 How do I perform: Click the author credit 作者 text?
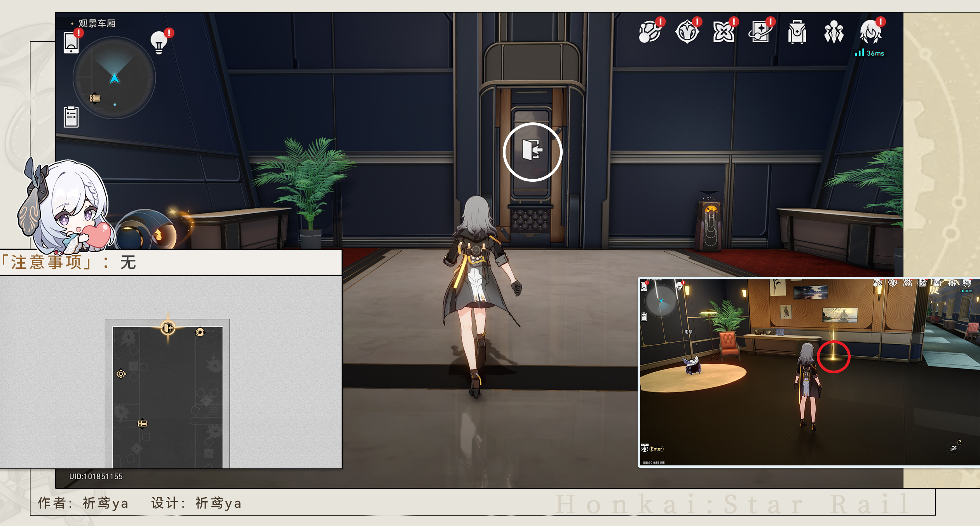(83, 503)
